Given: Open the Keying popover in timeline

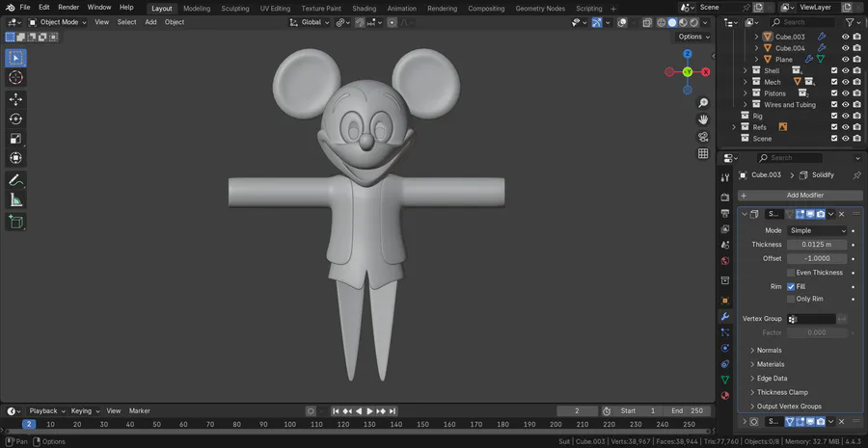Looking at the screenshot, I should click(85, 411).
